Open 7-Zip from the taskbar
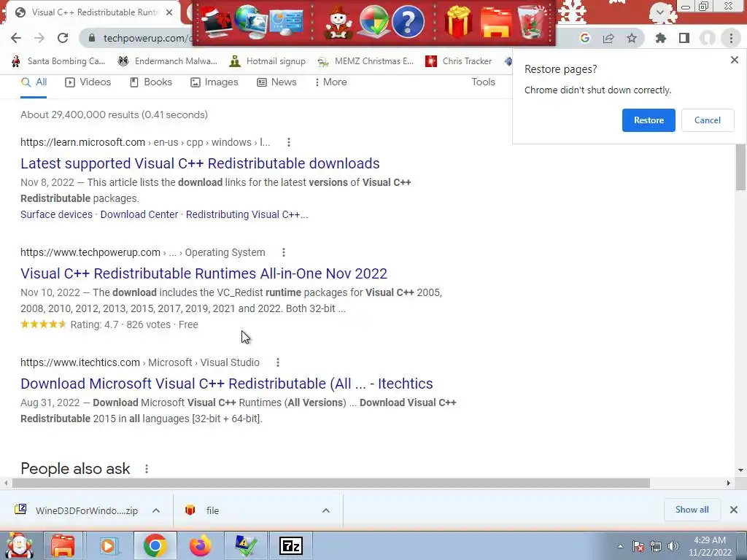This screenshot has height=560, width=747. tap(290, 545)
